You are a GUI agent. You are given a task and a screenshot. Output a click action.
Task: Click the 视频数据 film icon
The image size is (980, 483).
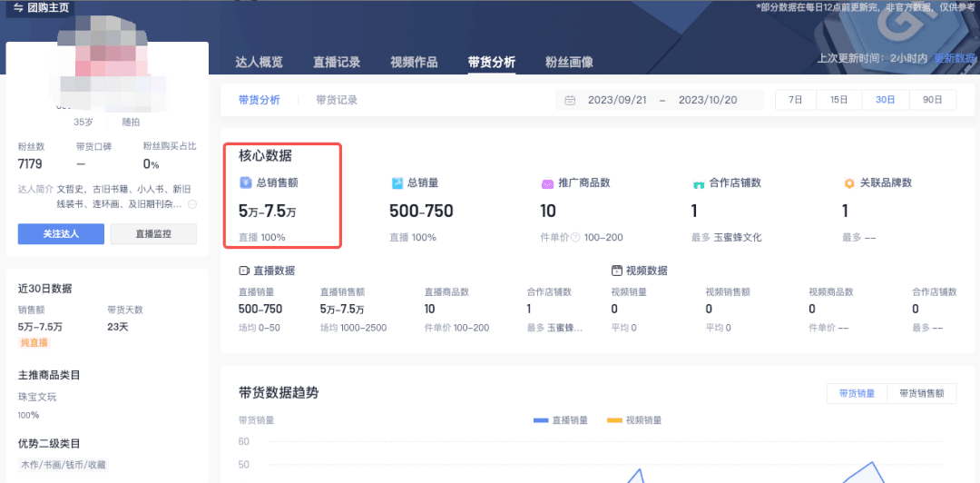[617, 271]
